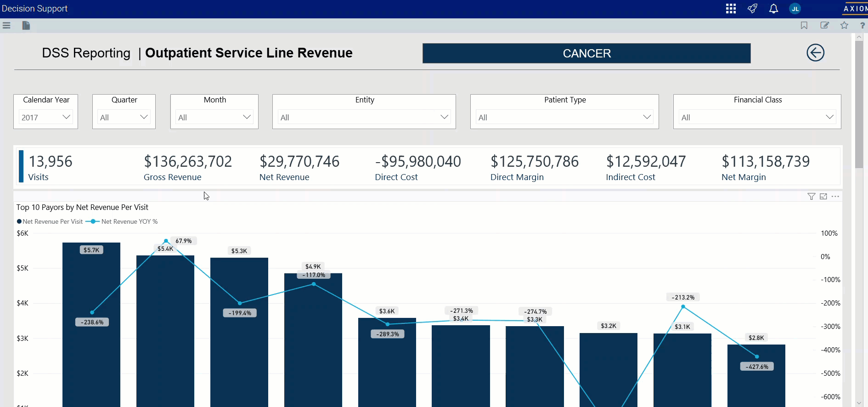Click the scrollbar down arrow
Image resolution: width=868 pixels, height=407 pixels.
click(859, 403)
